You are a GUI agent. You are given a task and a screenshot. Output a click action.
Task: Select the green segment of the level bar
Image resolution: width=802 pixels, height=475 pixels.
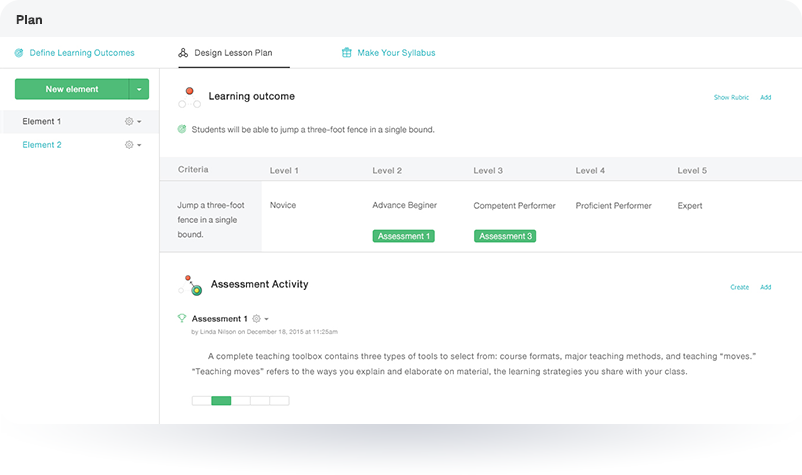(x=221, y=400)
